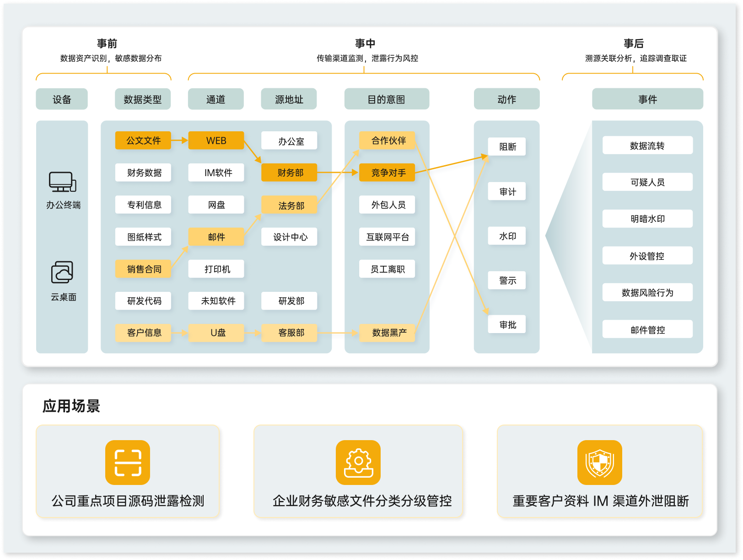Select the 事件 column header
This screenshot has width=743, height=560.
tap(648, 99)
